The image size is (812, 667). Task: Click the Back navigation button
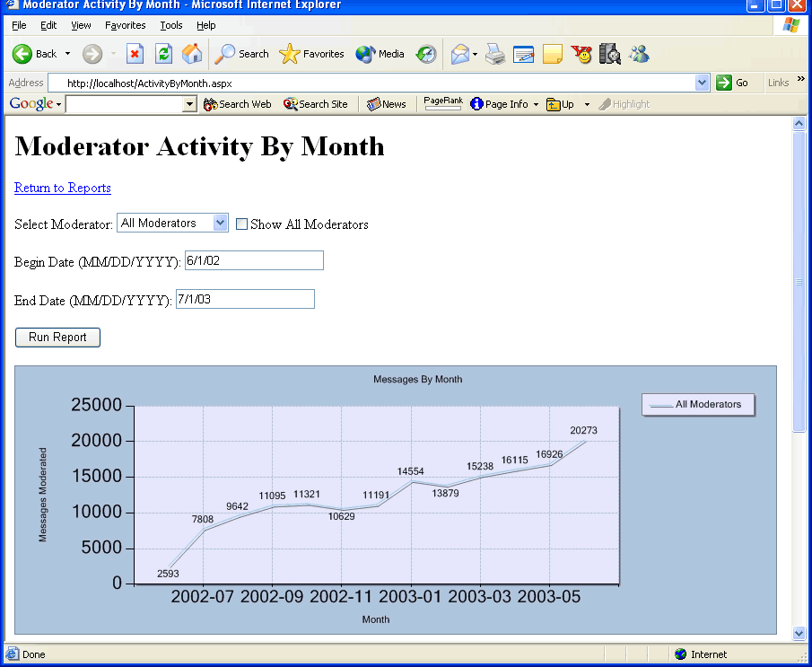coord(34,54)
